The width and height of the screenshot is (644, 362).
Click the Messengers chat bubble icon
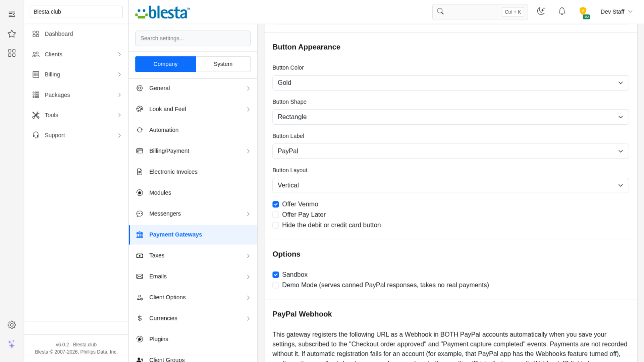(x=140, y=214)
